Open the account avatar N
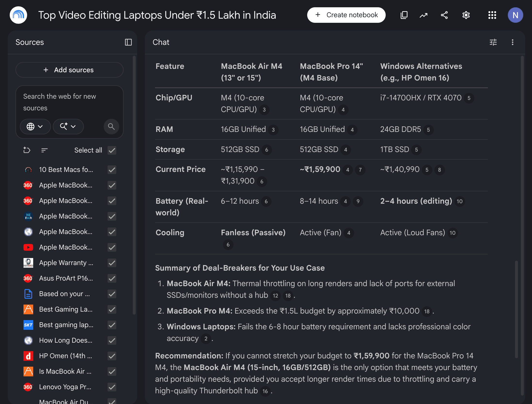This screenshot has width=532, height=404. [x=515, y=15]
